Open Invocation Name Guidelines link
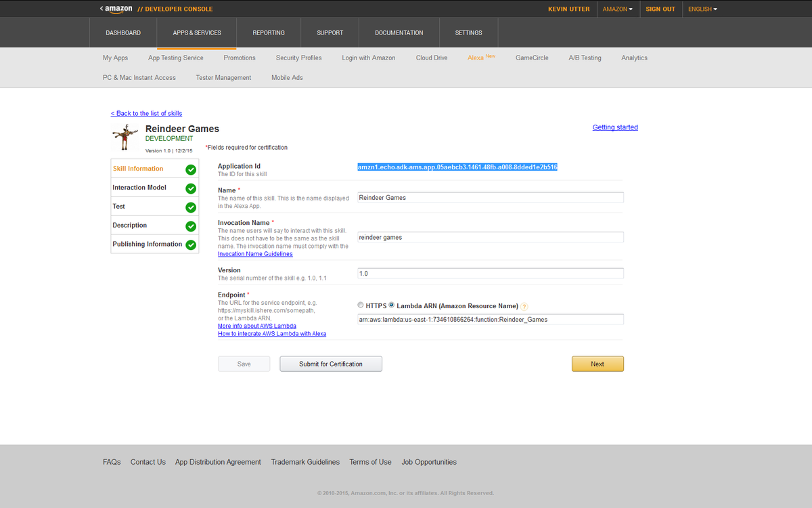 (255, 254)
